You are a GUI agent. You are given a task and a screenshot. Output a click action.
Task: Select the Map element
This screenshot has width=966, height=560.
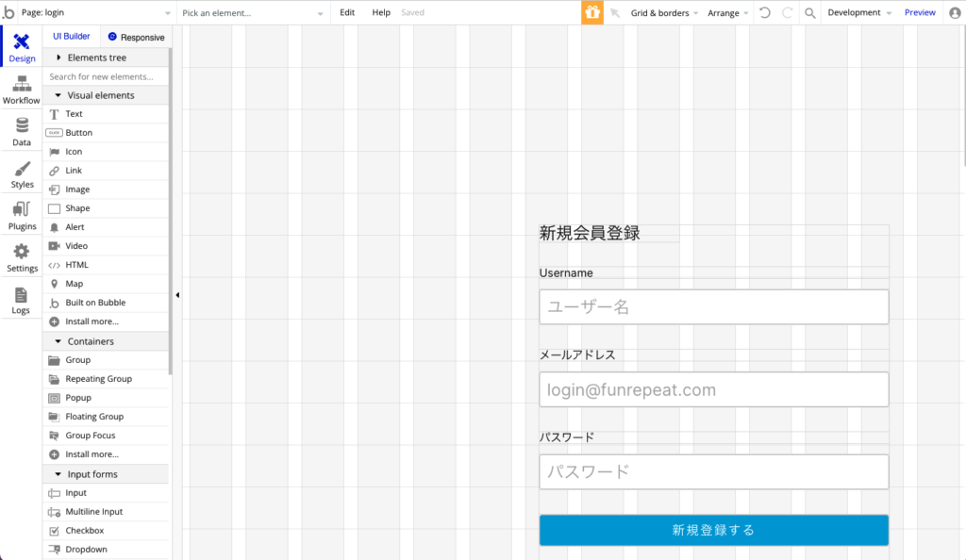point(106,284)
